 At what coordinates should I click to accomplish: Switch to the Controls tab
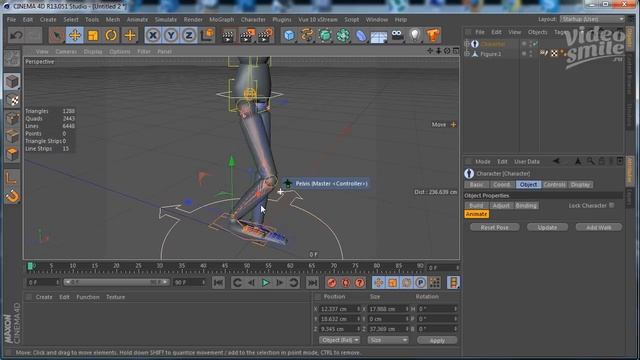(555, 185)
